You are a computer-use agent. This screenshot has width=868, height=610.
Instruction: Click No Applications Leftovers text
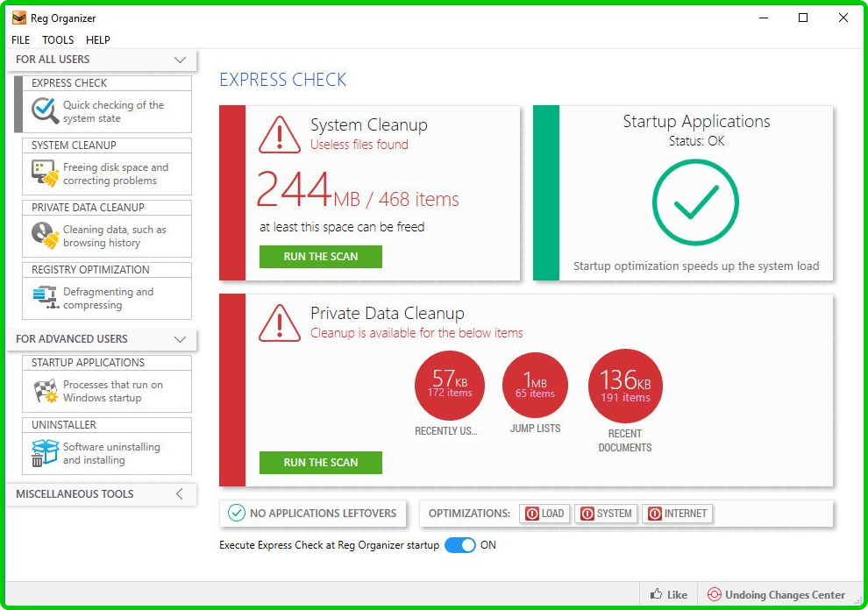(x=324, y=514)
